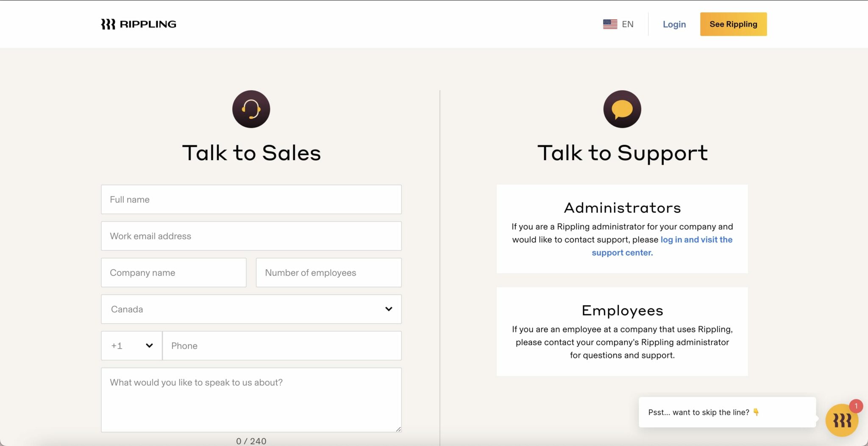868x446 pixels.
Task: Focus the Full name field
Action: click(x=251, y=199)
